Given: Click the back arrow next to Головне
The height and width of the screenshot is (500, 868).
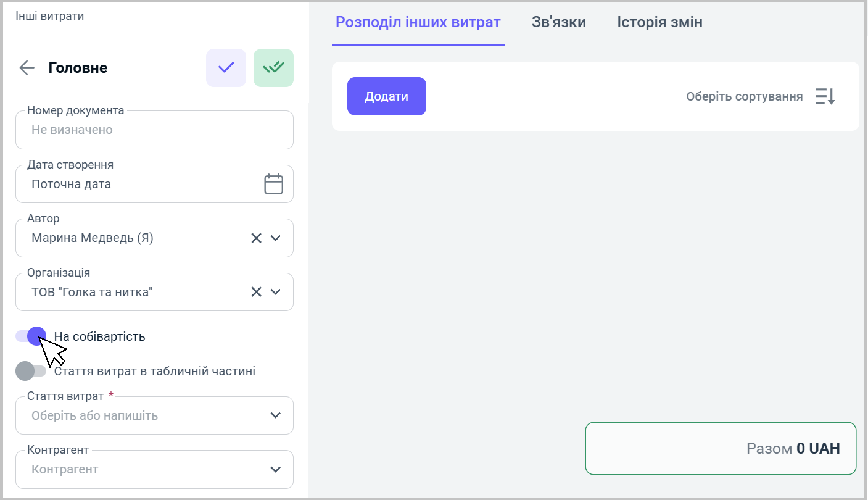Looking at the screenshot, I should coord(27,68).
